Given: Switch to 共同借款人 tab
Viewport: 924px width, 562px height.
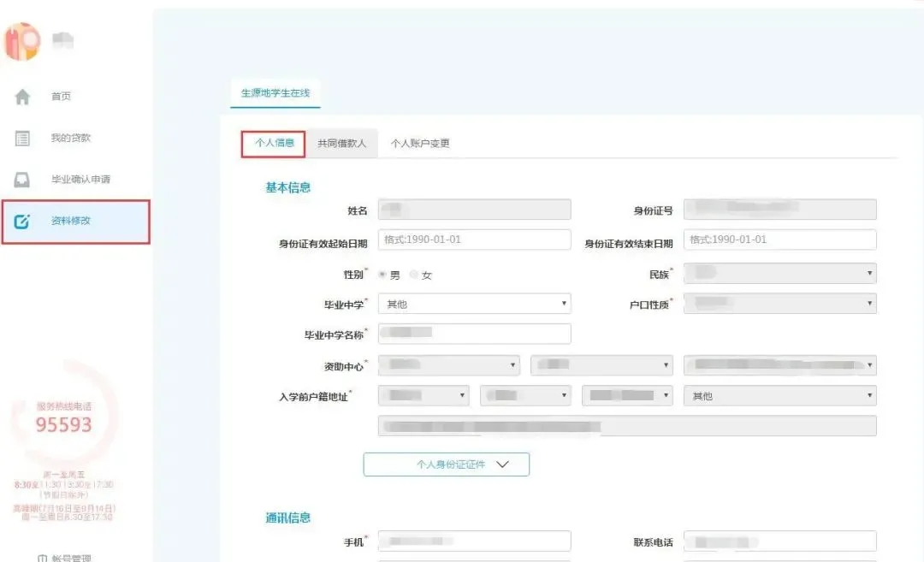Looking at the screenshot, I should tap(341, 143).
